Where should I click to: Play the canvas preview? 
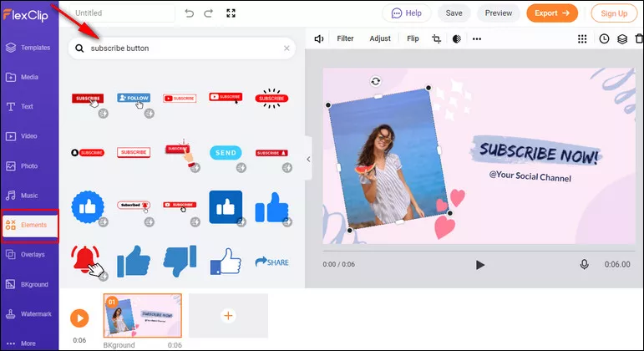pos(479,265)
